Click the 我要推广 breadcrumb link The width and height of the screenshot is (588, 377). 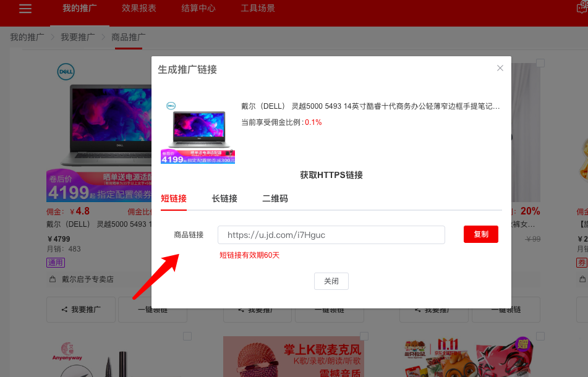point(78,37)
